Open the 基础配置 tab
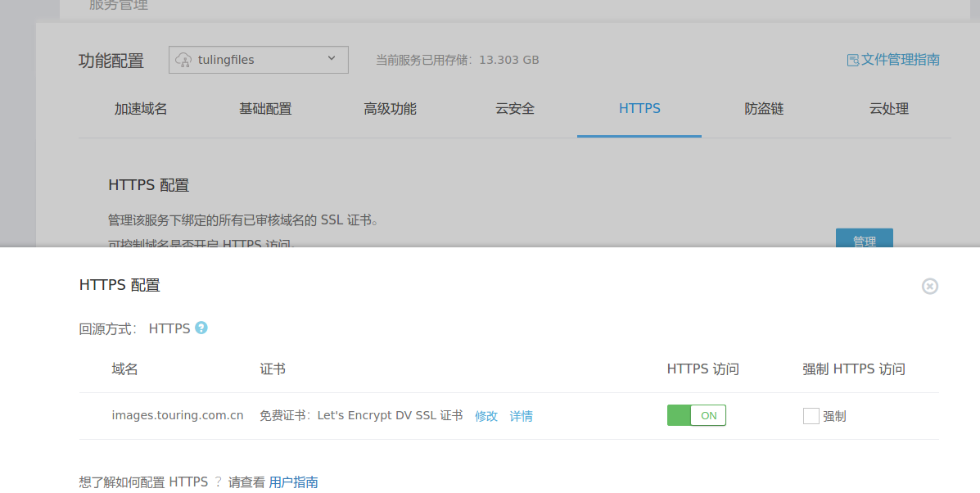Viewport: 980px width, 493px height. [265, 108]
